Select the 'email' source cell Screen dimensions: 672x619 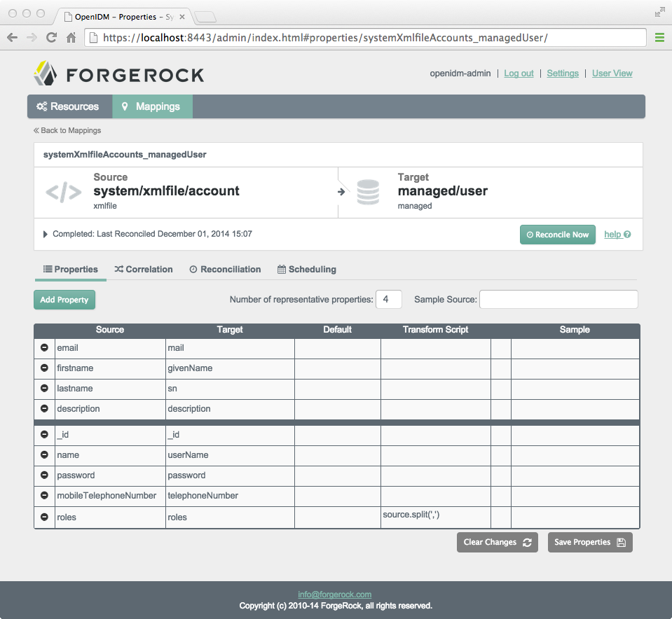(110, 348)
